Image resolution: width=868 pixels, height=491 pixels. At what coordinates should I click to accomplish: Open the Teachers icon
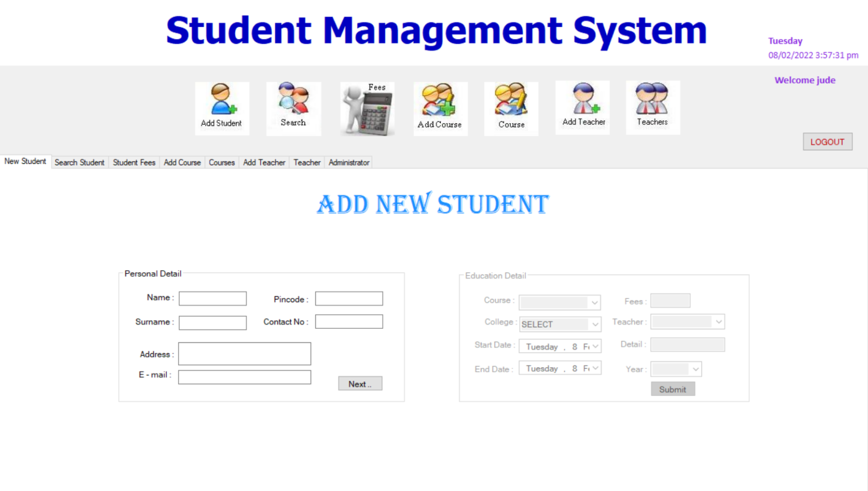click(x=653, y=107)
